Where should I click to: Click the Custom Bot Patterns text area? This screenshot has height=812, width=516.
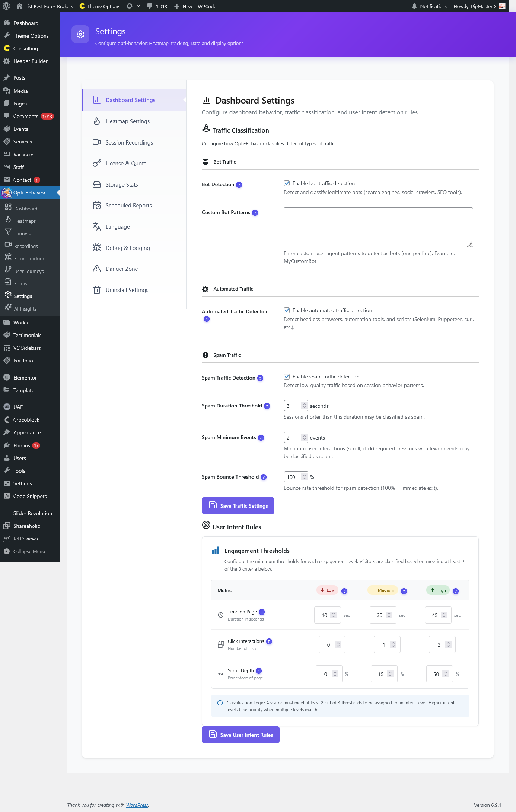coord(378,227)
